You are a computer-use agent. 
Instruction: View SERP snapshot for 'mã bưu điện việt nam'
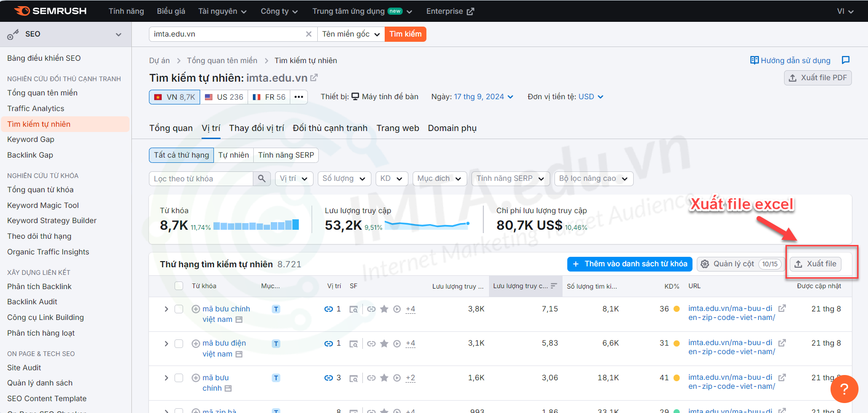click(x=353, y=344)
